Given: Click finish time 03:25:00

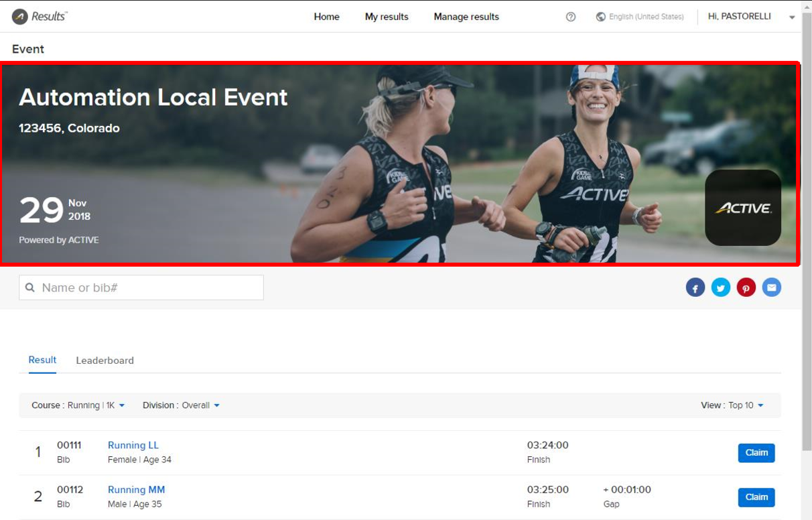Looking at the screenshot, I should coord(547,490).
